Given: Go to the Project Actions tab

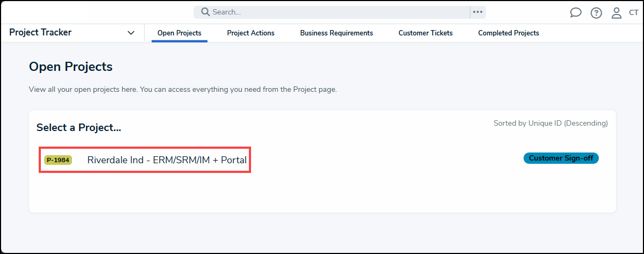Looking at the screenshot, I should (x=251, y=33).
